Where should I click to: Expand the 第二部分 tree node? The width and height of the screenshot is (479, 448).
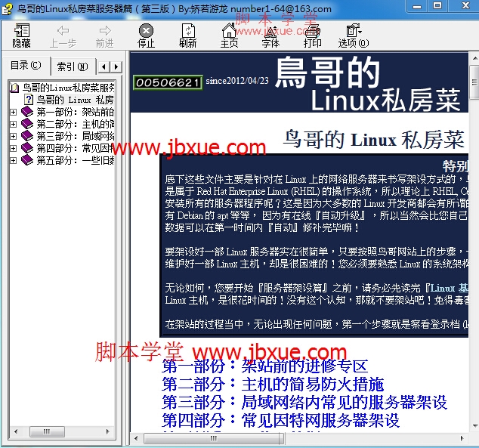pos(13,125)
